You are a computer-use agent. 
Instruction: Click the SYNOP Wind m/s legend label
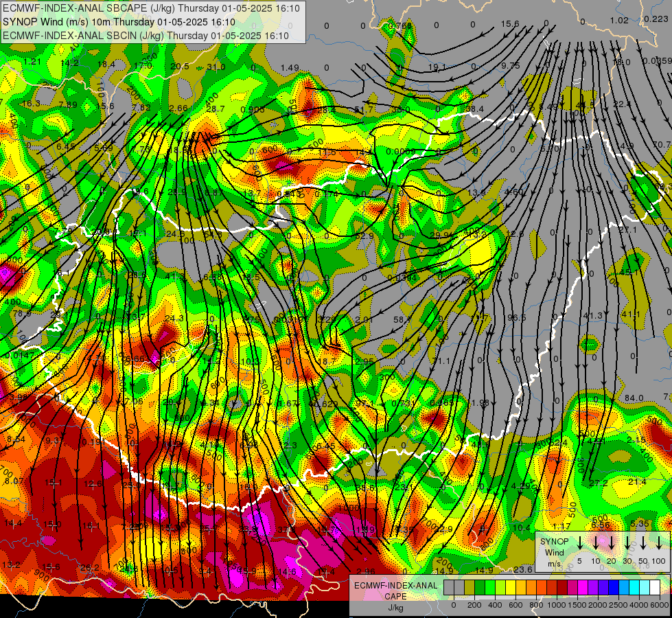click(554, 553)
